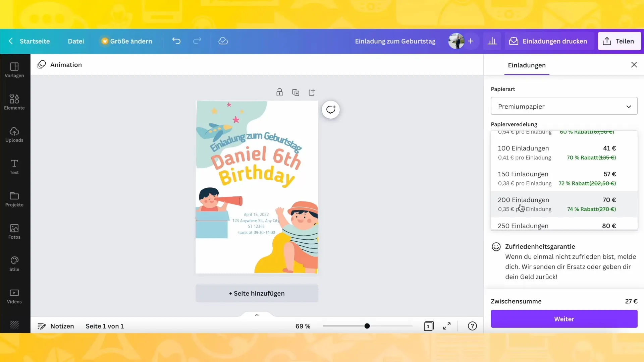Close the Einladungen panel
644x362 pixels.
[634, 65]
